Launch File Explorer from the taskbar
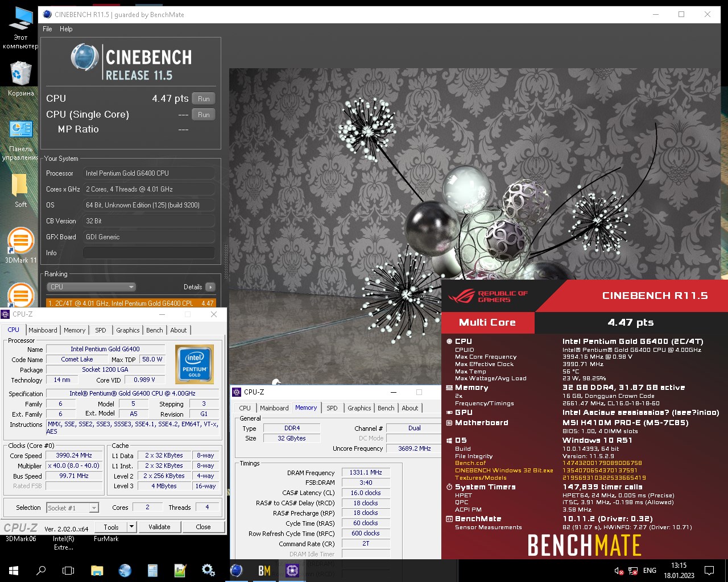Viewport: 728px width, 582px height. [x=97, y=570]
